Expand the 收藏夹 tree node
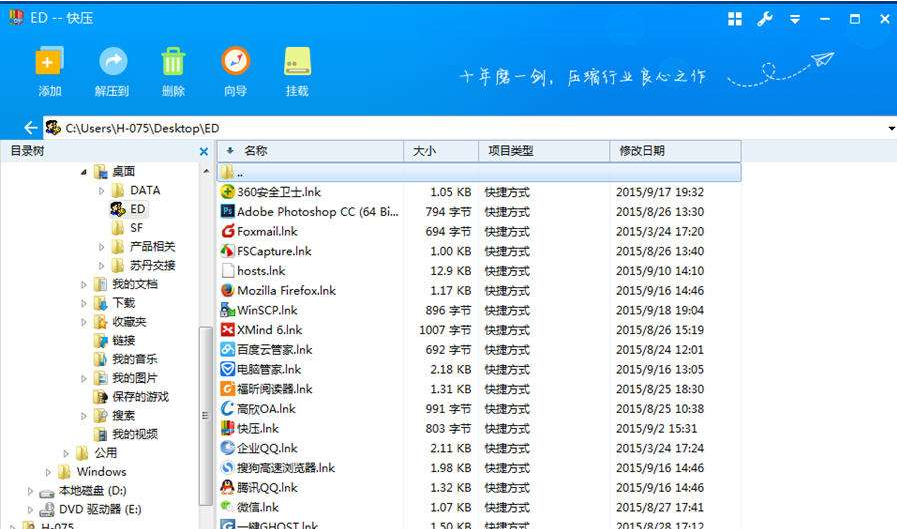 tap(84, 322)
